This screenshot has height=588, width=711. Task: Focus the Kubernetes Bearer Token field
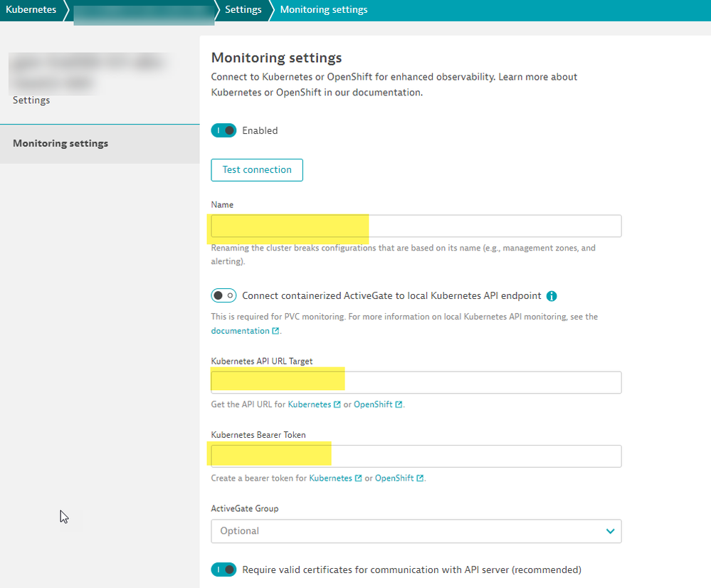point(416,456)
